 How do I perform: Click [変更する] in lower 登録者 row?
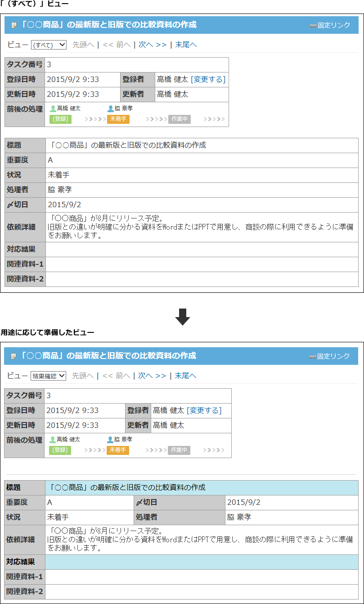point(204,411)
